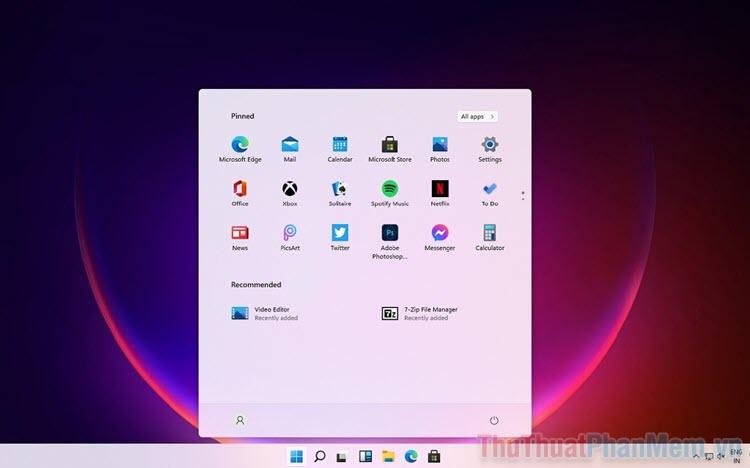Launch the Calculator app
Image resolution: width=750 pixels, height=468 pixels.
point(490,238)
